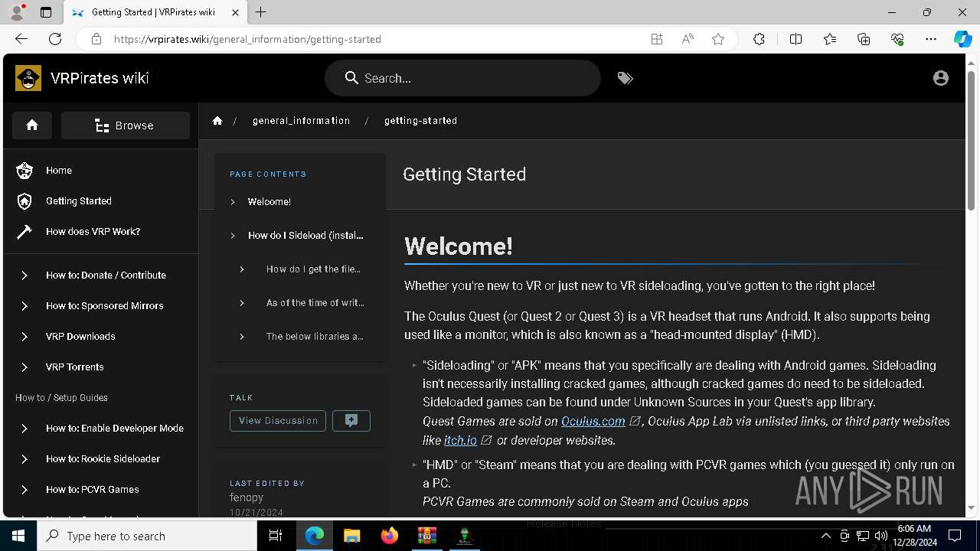Open general_information breadcrumb

(x=302, y=121)
